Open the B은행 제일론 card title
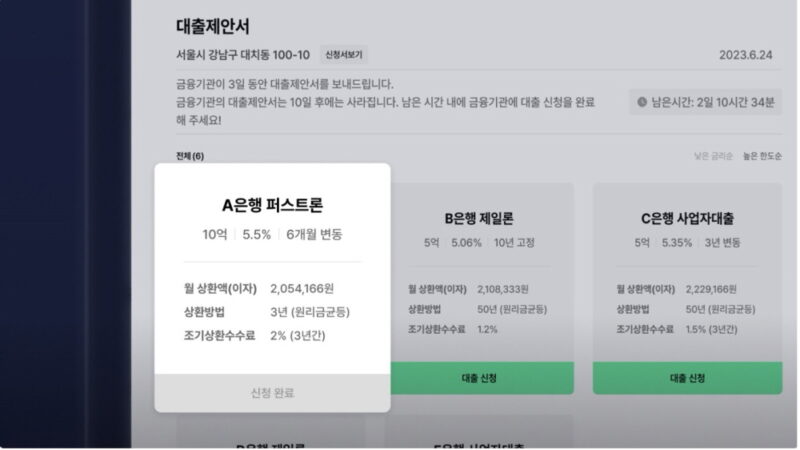 pos(479,218)
